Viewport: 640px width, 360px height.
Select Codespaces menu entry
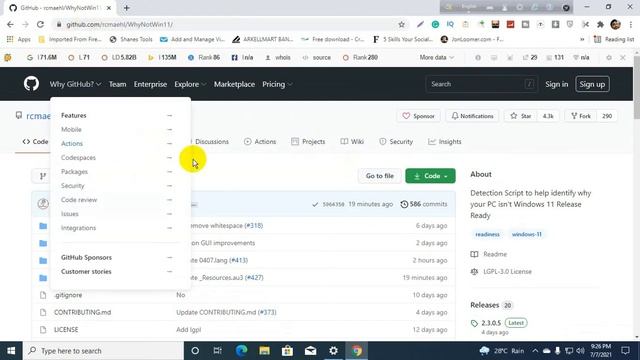[78, 158]
